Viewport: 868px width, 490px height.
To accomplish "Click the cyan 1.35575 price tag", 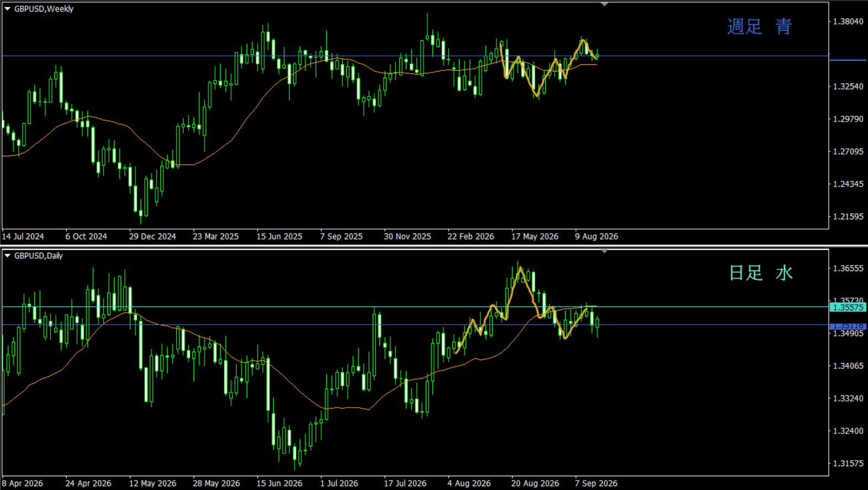I will tap(848, 307).
